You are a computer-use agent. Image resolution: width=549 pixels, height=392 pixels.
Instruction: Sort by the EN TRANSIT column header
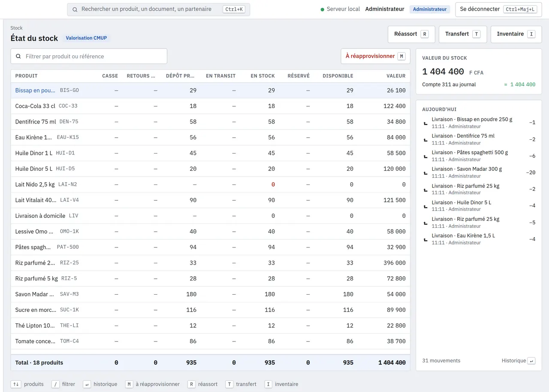[220, 76]
